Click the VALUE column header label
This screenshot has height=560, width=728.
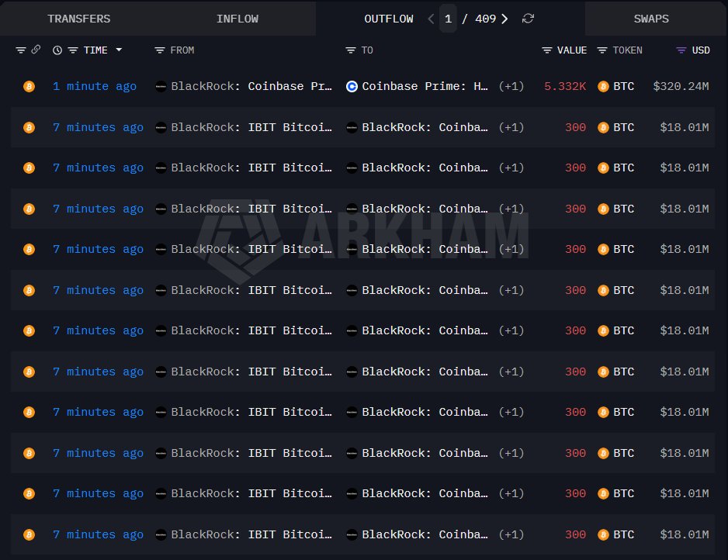click(x=571, y=50)
